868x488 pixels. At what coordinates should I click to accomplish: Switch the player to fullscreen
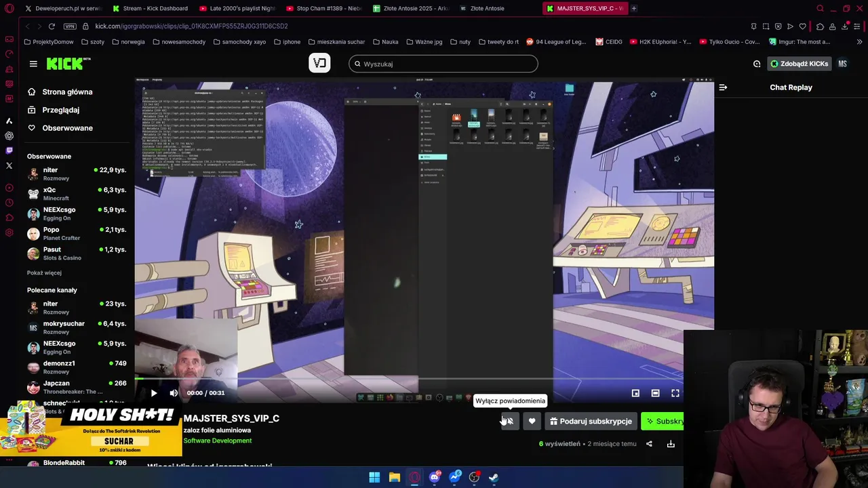(x=675, y=393)
